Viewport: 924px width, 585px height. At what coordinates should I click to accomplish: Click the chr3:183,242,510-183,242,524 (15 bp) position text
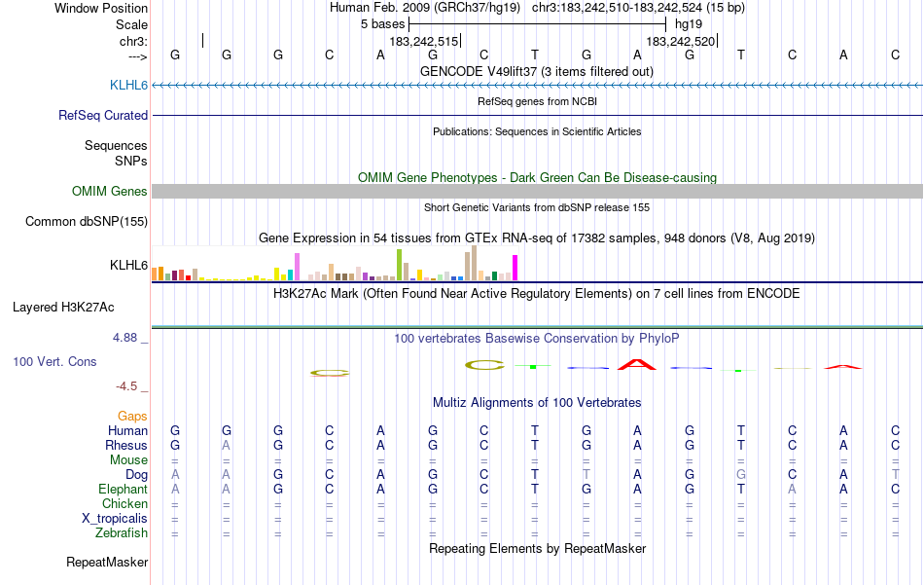pos(638,8)
